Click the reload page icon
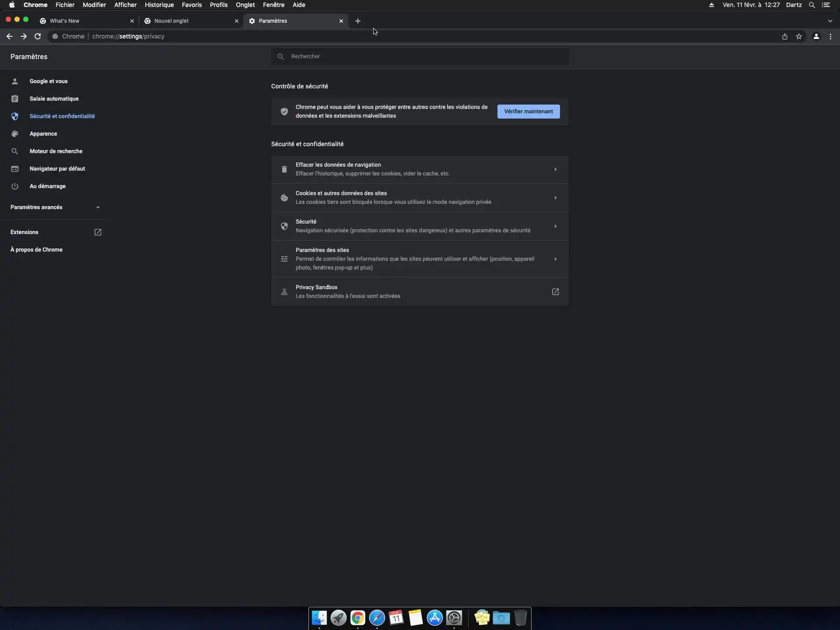840x630 pixels. click(38, 36)
